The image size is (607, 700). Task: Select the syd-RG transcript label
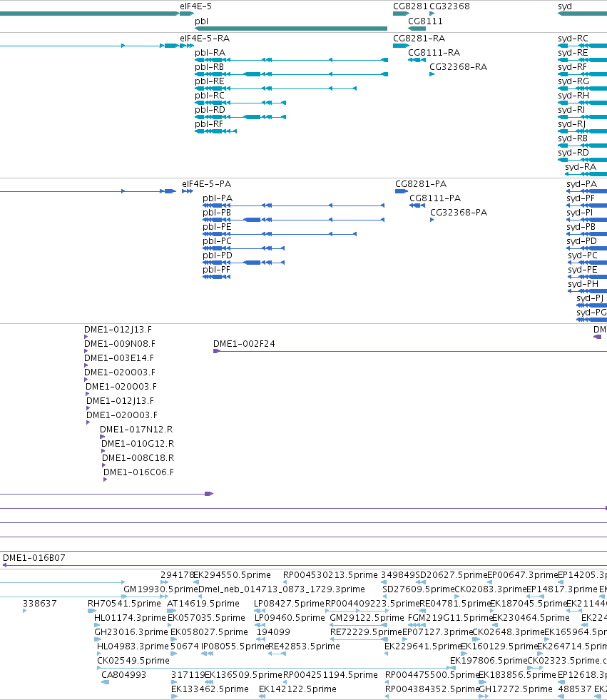(573, 81)
